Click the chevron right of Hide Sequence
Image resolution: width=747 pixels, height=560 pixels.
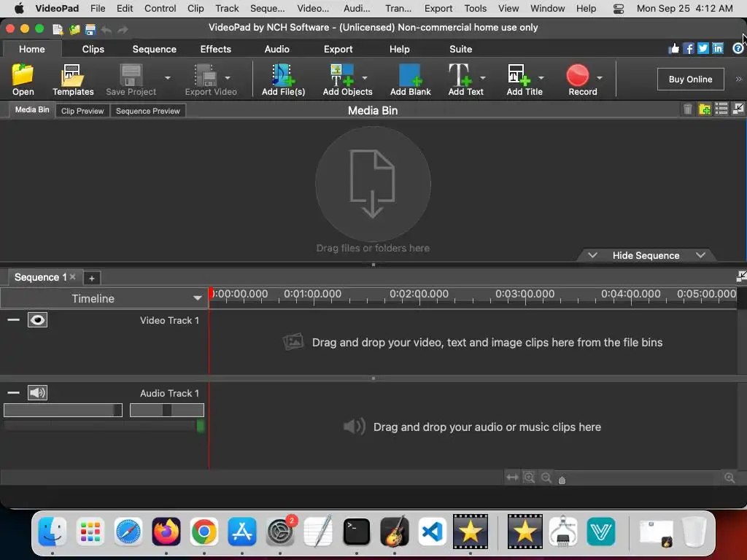pyautogui.click(x=700, y=255)
